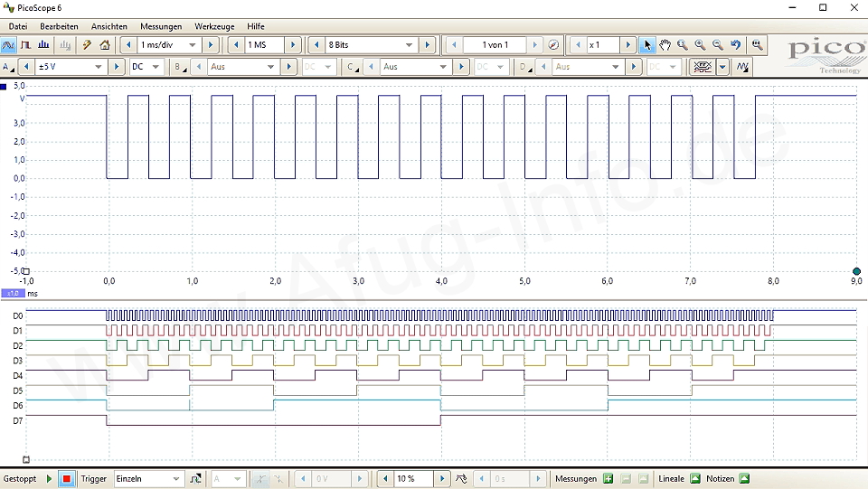The height and width of the screenshot is (489, 868).
Task: Decrease sample count left of 1 MS
Action: pos(236,45)
